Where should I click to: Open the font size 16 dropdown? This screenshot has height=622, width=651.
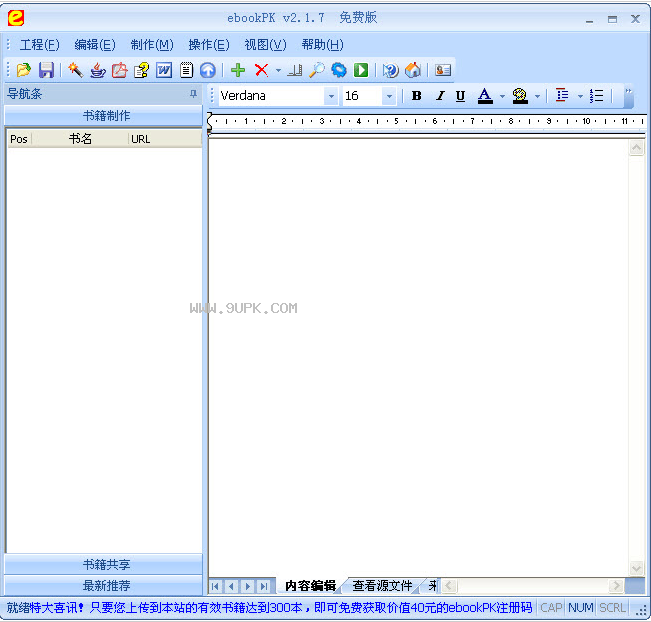coord(389,96)
